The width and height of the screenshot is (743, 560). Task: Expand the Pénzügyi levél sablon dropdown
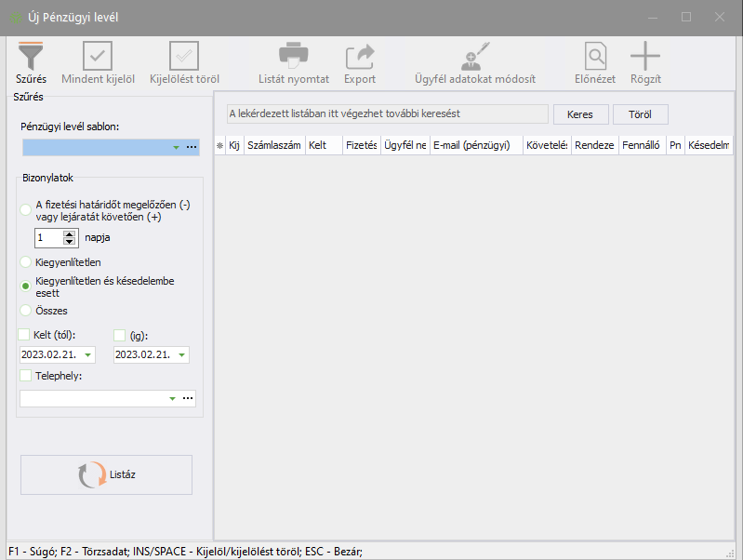point(176,147)
